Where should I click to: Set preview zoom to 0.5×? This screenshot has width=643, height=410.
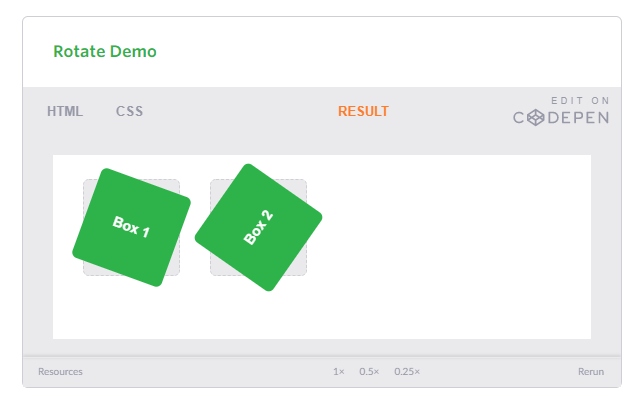coord(369,371)
